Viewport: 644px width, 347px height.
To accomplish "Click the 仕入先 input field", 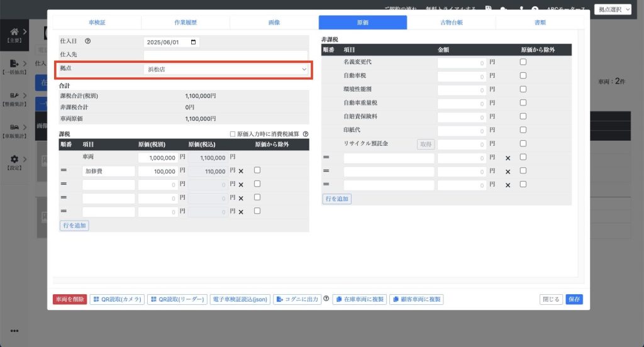I will tap(226, 55).
